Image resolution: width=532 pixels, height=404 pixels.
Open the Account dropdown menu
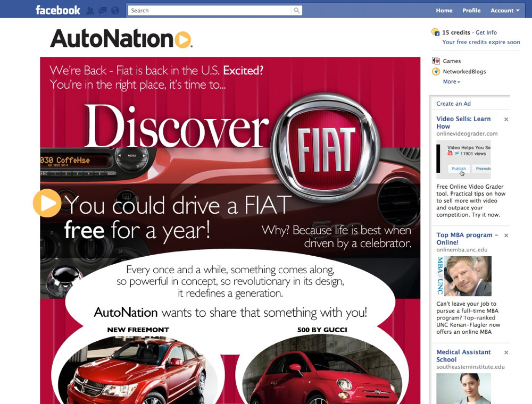(503, 10)
